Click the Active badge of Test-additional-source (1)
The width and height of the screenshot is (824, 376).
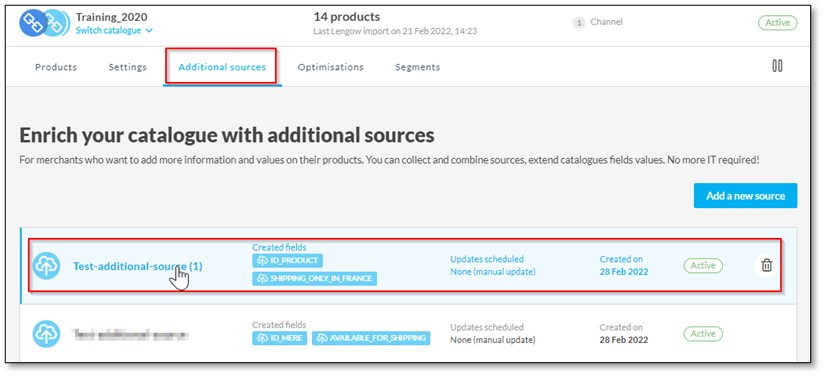[703, 266]
